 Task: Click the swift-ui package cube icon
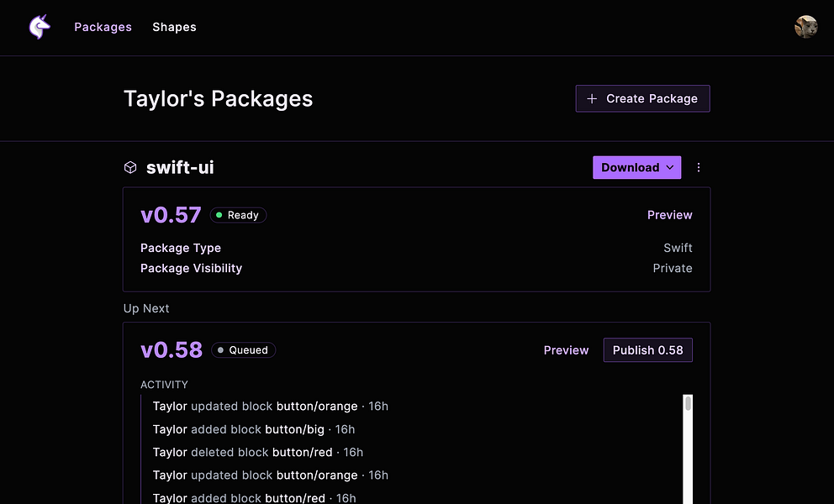130,168
